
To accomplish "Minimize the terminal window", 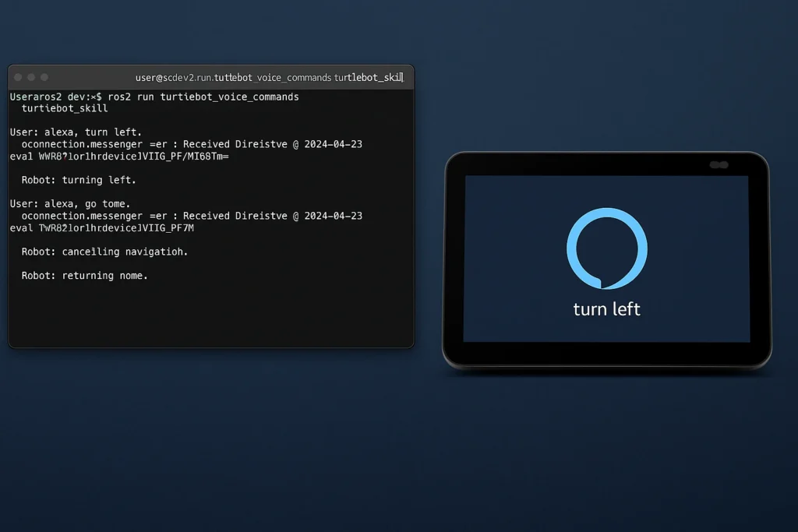I will 31,77.
